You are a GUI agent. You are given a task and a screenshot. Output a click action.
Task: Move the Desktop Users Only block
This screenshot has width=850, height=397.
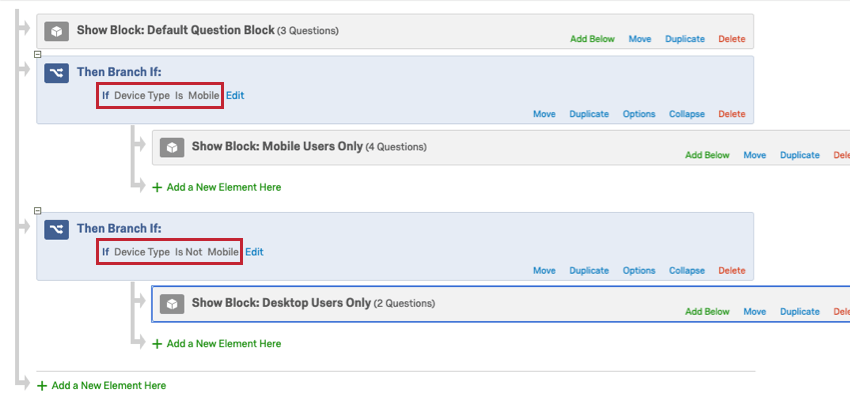pos(755,312)
